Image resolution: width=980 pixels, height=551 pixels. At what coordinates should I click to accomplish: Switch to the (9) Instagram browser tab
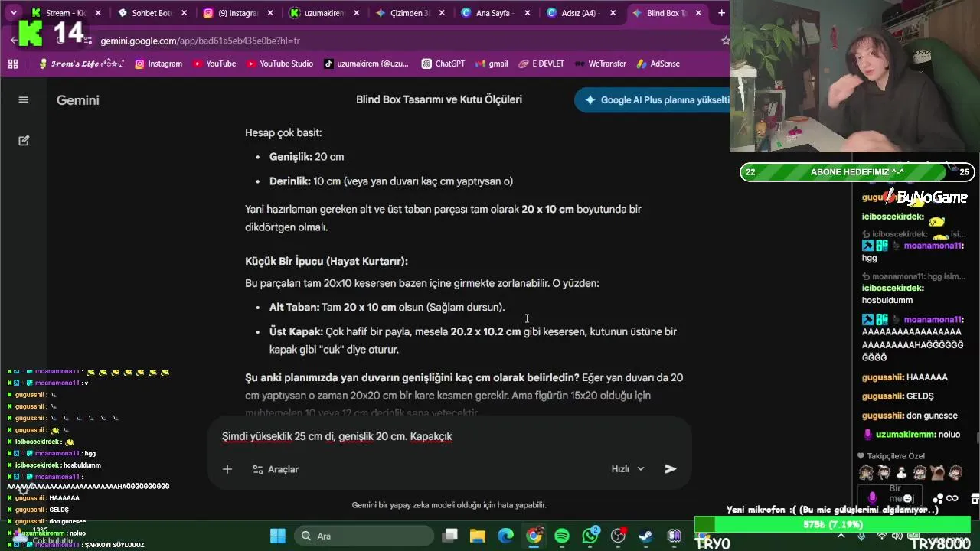237,13
